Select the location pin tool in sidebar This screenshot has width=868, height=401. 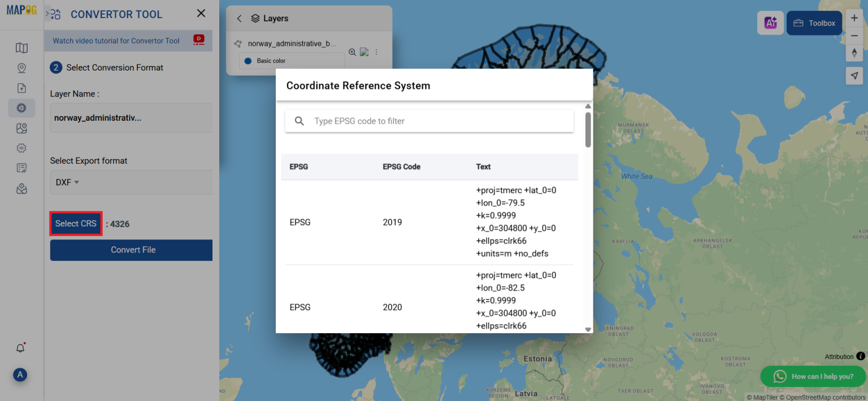point(21,67)
